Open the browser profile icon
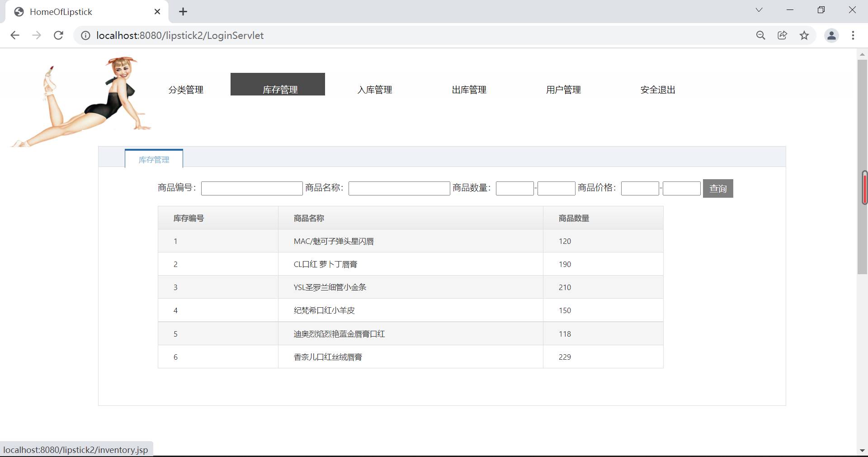 pyautogui.click(x=831, y=35)
